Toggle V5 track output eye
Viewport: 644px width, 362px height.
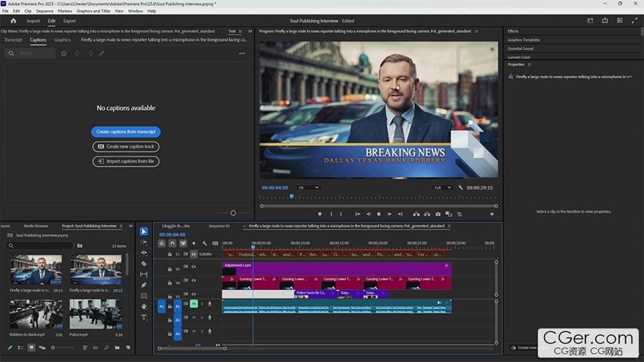pos(193,267)
